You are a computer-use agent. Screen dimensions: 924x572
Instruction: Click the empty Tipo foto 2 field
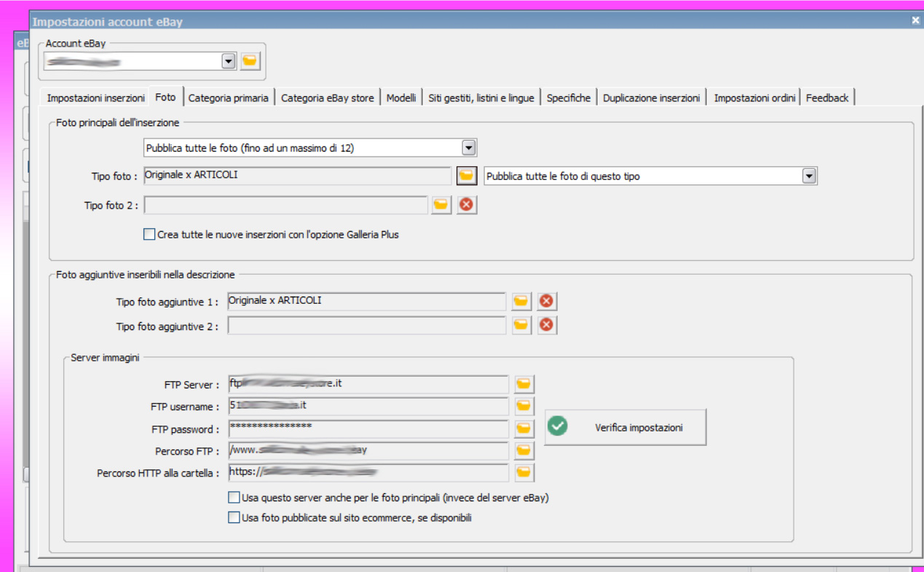pyautogui.click(x=285, y=205)
